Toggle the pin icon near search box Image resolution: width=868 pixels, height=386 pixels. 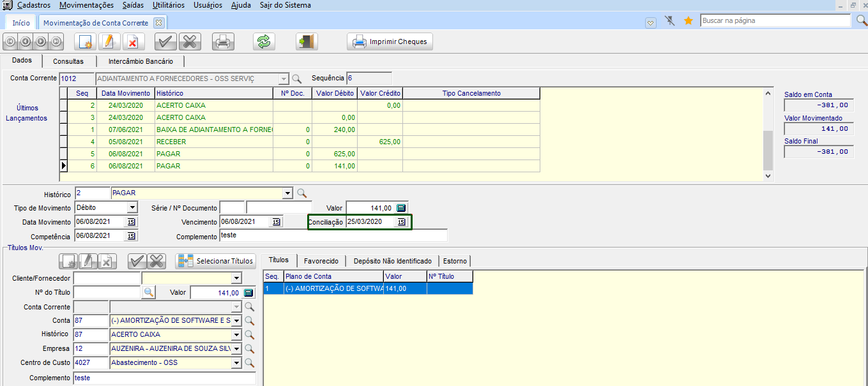click(x=669, y=21)
